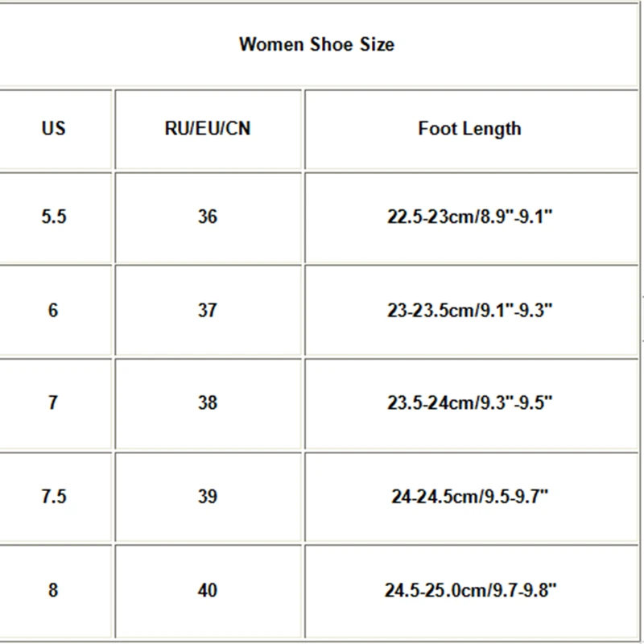Click EU size 39 cell

click(208, 496)
